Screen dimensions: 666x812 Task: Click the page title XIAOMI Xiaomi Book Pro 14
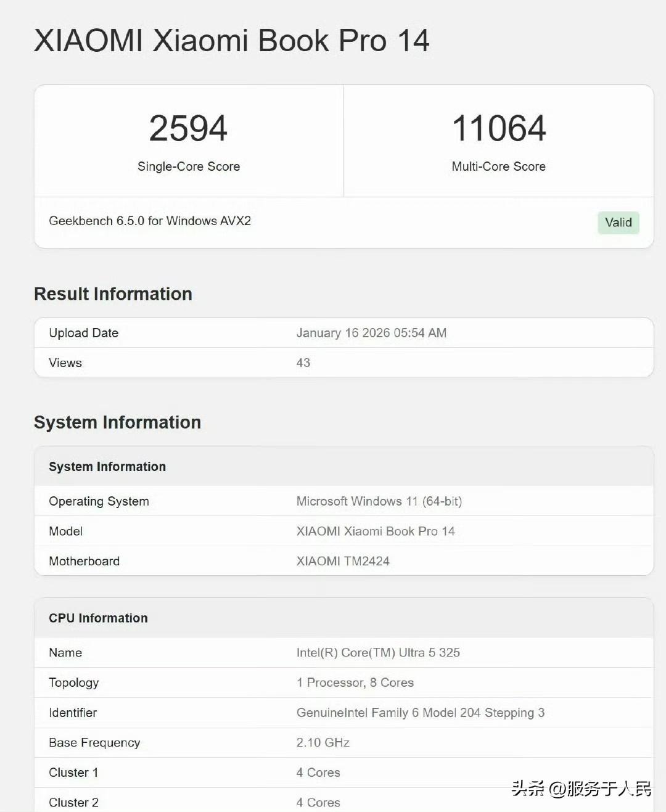(231, 41)
